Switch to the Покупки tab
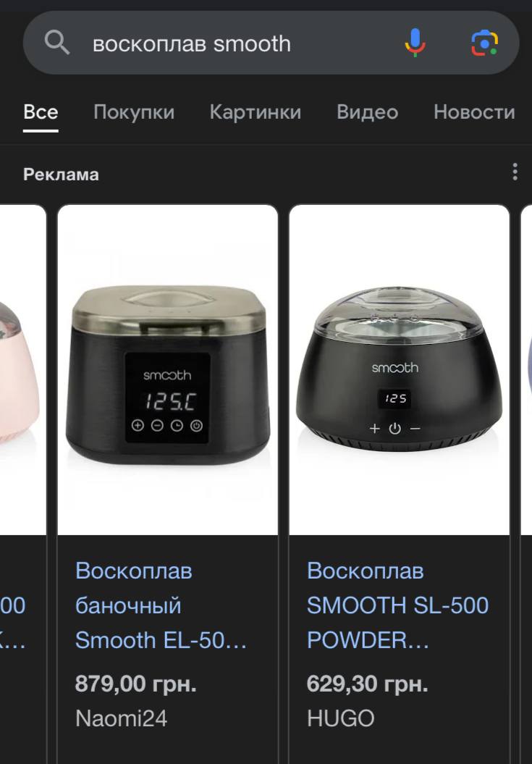 click(134, 112)
